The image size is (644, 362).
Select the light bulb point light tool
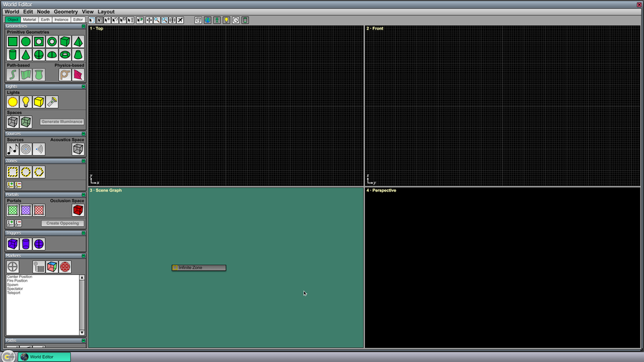(x=25, y=102)
